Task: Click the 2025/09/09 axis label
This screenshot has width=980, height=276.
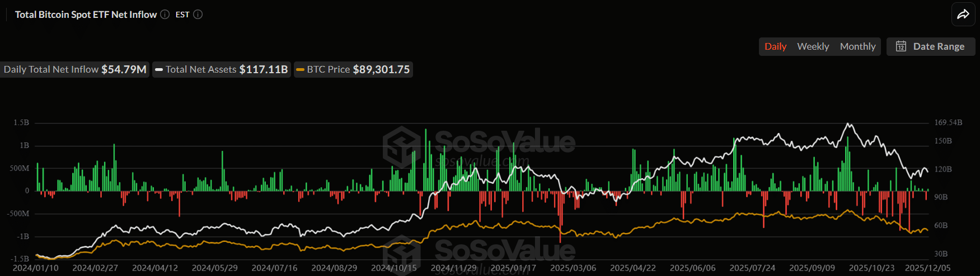Action: pos(812,268)
